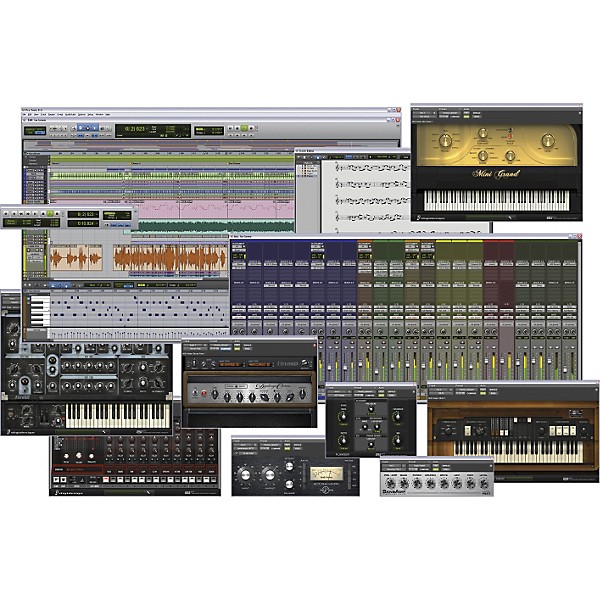Select the large orange audio waveform region

tap(171, 258)
